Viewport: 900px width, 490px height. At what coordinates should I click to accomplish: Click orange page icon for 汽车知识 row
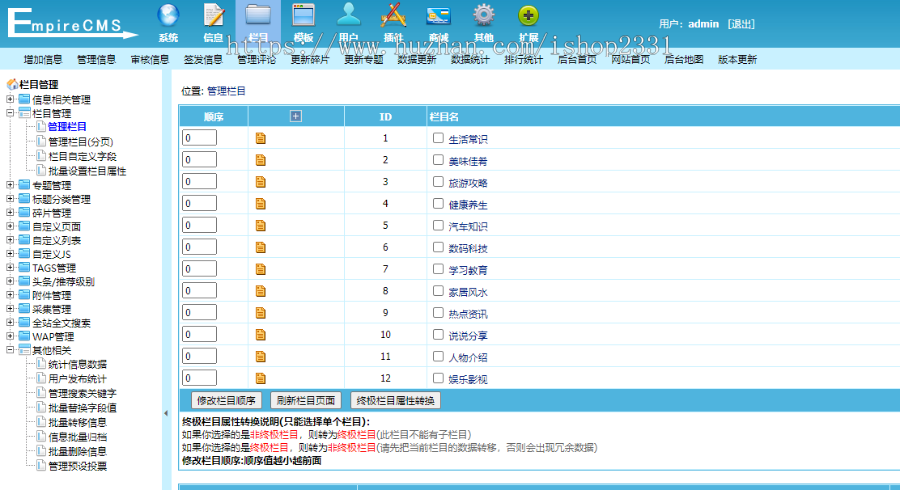coord(261,225)
